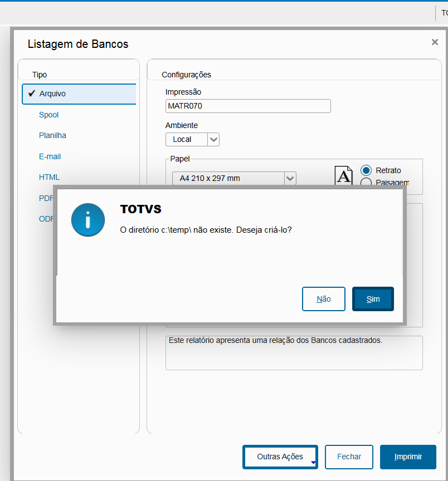Click the blue info icon in TOTVS dialog
The height and width of the screenshot is (481, 448).
coord(88,220)
